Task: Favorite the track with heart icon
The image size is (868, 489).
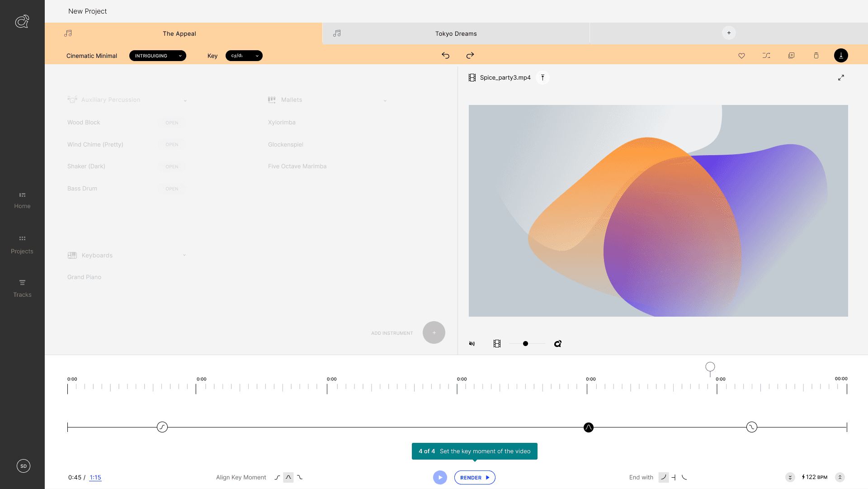Action: [x=741, y=56]
